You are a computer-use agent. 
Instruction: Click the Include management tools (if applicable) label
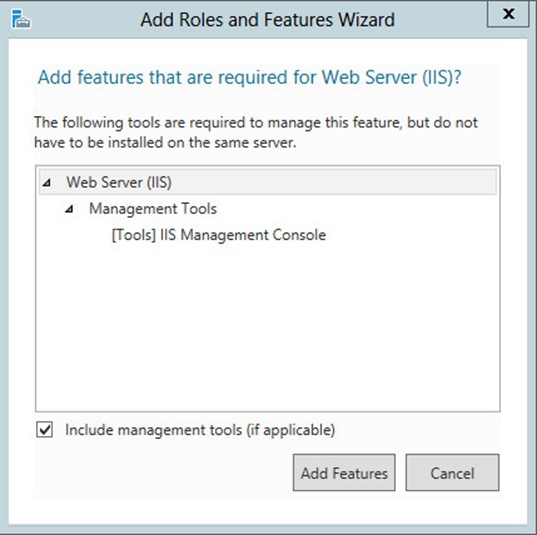click(x=200, y=430)
